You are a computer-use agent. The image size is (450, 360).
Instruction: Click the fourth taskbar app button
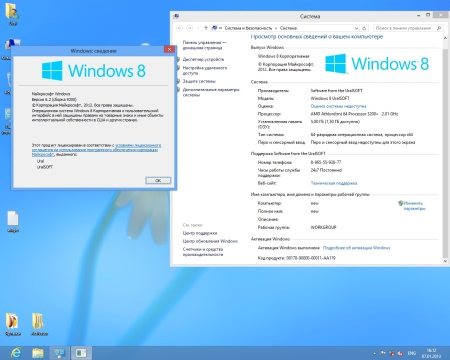pyautogui.click(x=81, y=353)
